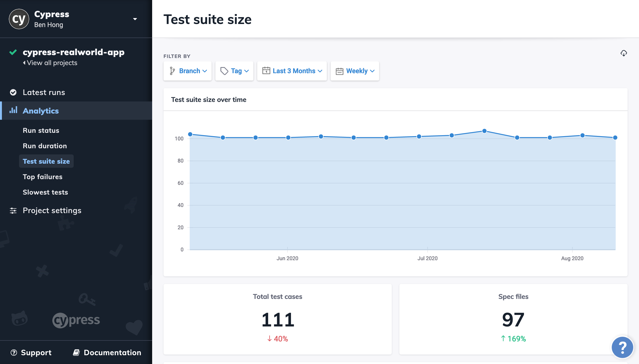Expand the Tag filter dropdown
The width and height of the screenshot is (639, 364).
coord(234,71)
